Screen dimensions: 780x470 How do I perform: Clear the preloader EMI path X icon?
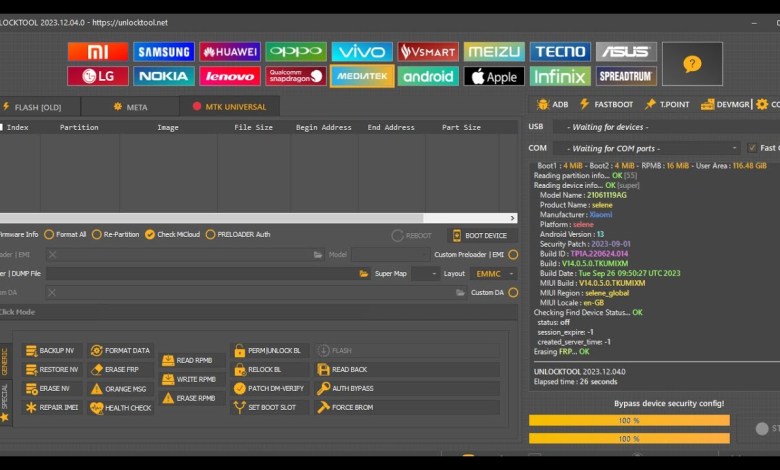[52, 255]
